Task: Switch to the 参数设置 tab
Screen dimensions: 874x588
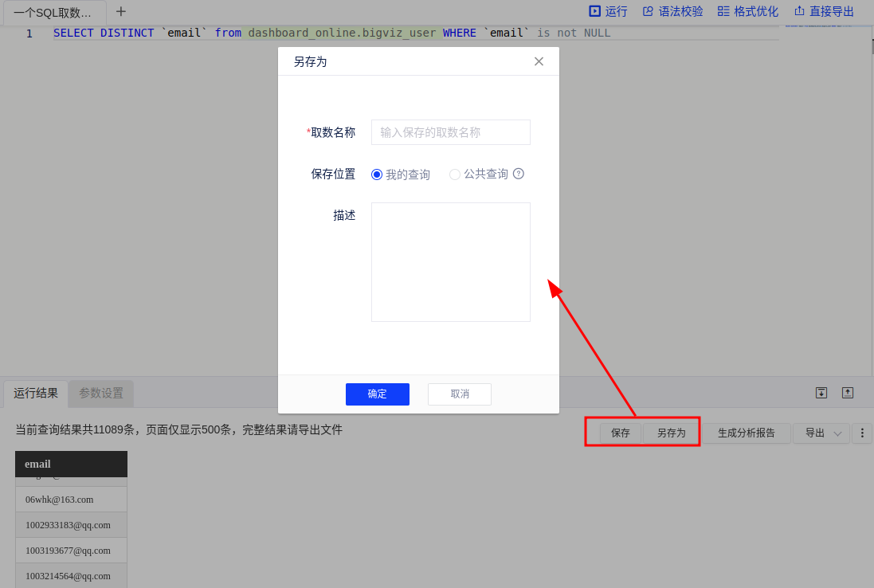Action: (x=101, y=393)
